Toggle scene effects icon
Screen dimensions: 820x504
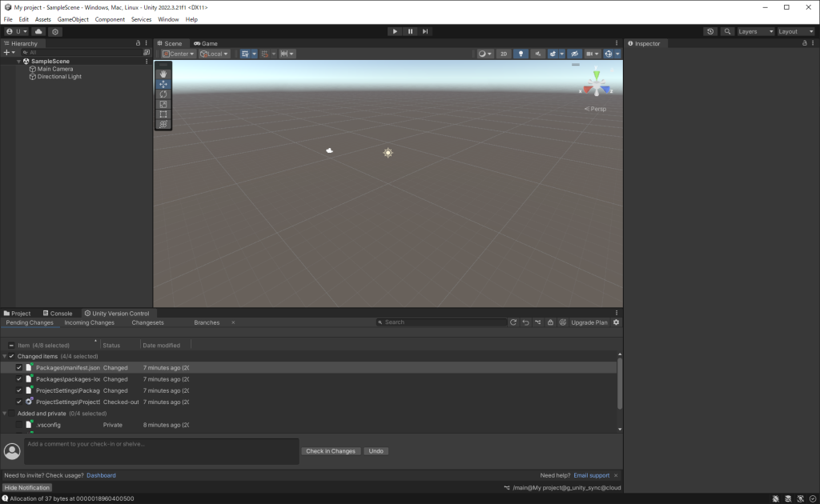553,54
